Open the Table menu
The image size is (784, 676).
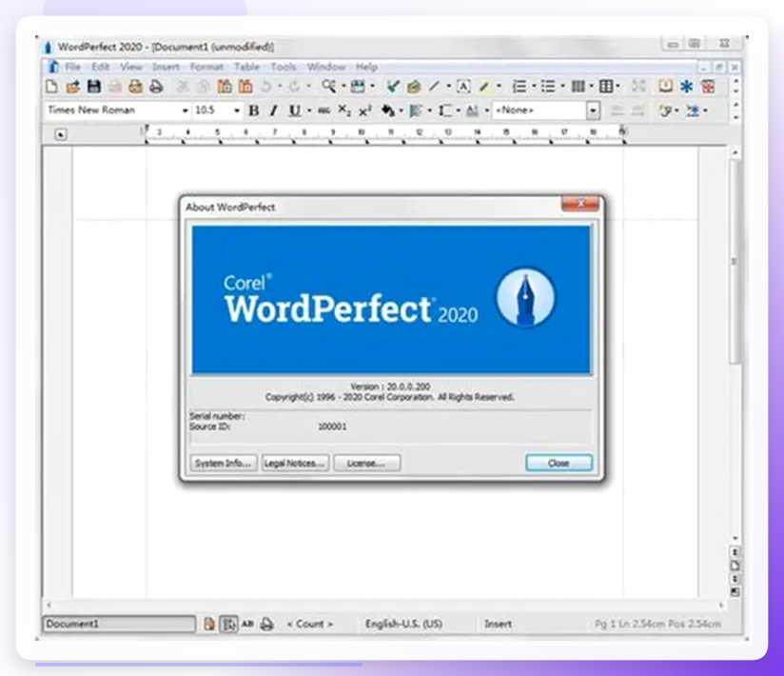pyautogui.click(x=247, y=67)
